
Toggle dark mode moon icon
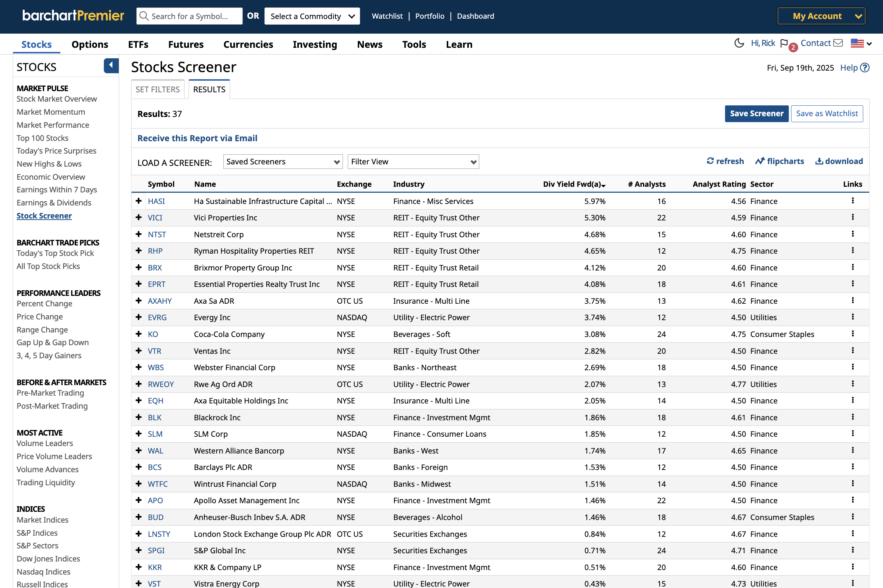pos(739,43)
